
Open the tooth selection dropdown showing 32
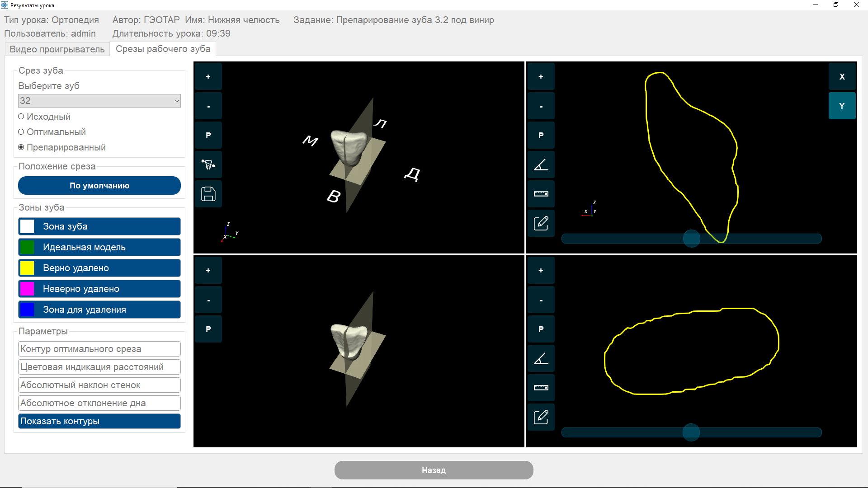coord(99,101)
